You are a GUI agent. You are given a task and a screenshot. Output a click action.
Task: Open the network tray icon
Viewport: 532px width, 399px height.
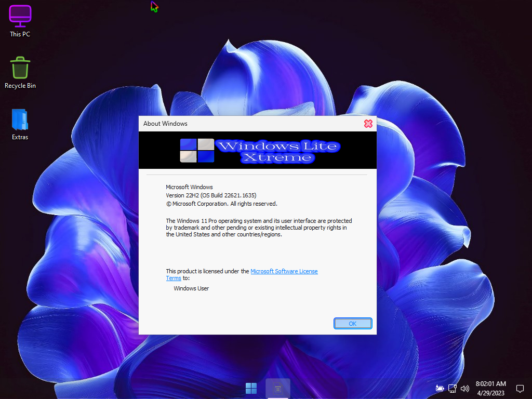[x=453, y=389]
